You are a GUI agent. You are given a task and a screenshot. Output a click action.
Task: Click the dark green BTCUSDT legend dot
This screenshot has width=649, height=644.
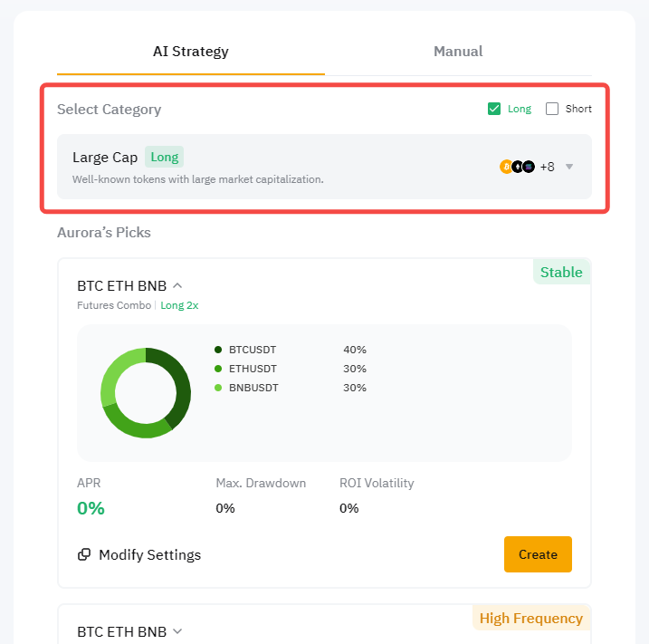tap(218, 350)
